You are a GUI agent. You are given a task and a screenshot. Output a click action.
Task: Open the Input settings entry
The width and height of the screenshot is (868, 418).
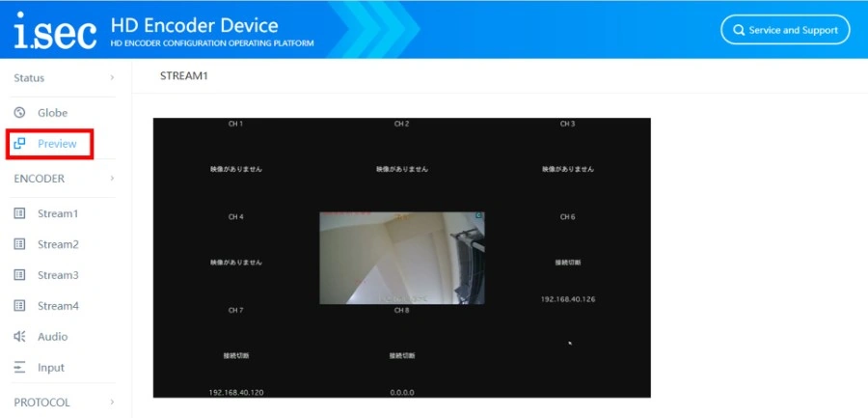(x=51, y=368)
